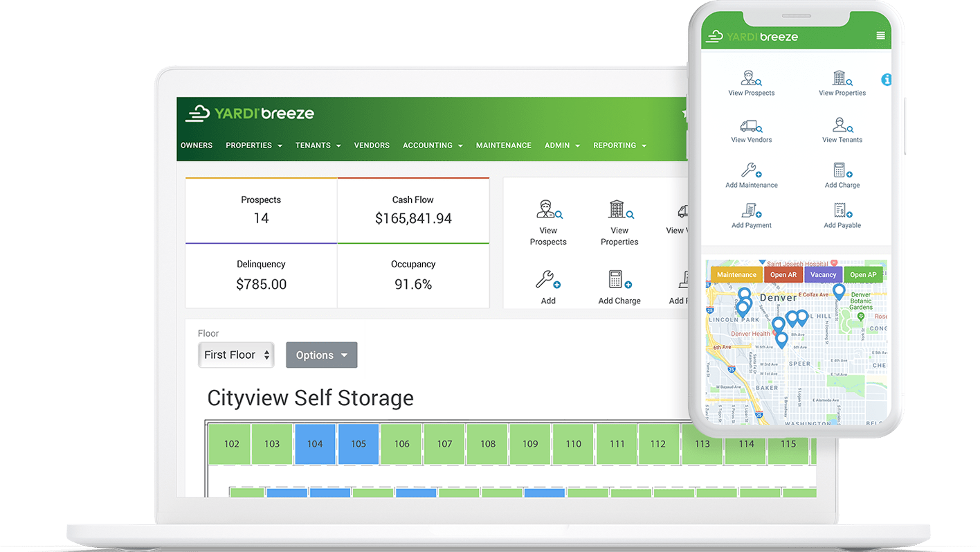
Task: Tap View Vendors truck icon on the phone
Action: pos(751,126)
